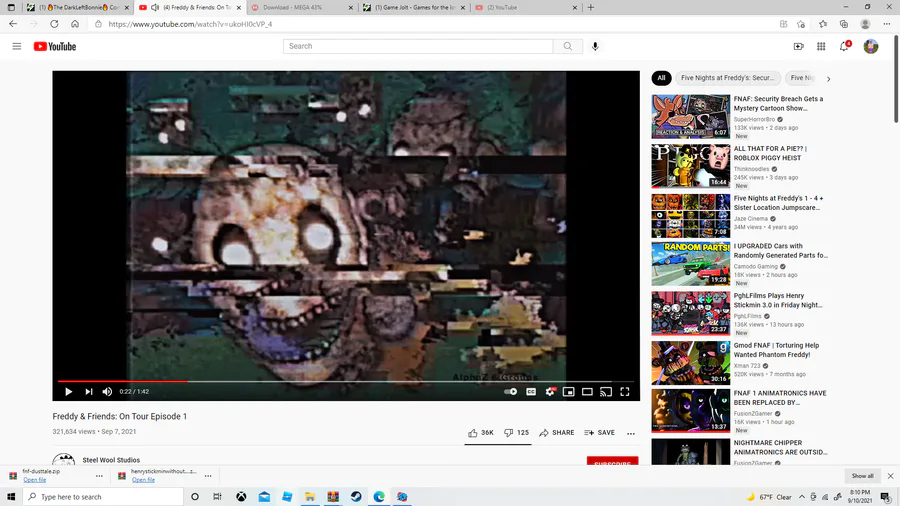The height and width of the screenshot is (506, 900).
Task: Open the Create video icon
Action: pos(798,46)
